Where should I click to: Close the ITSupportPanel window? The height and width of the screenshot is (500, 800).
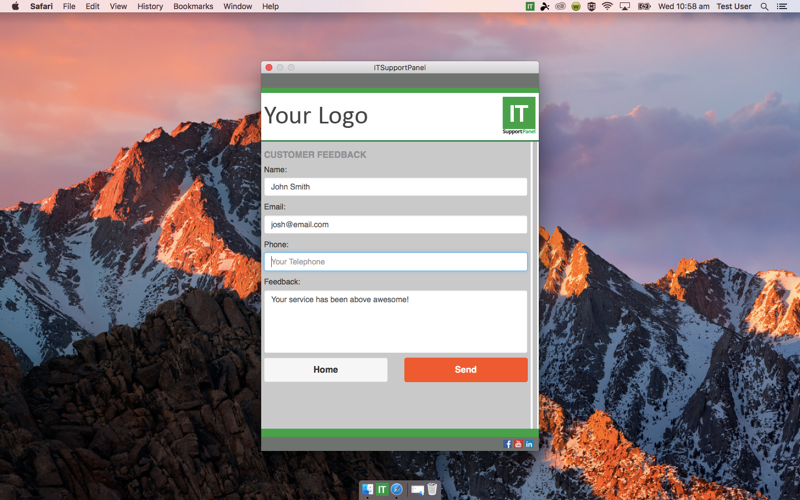269,67
